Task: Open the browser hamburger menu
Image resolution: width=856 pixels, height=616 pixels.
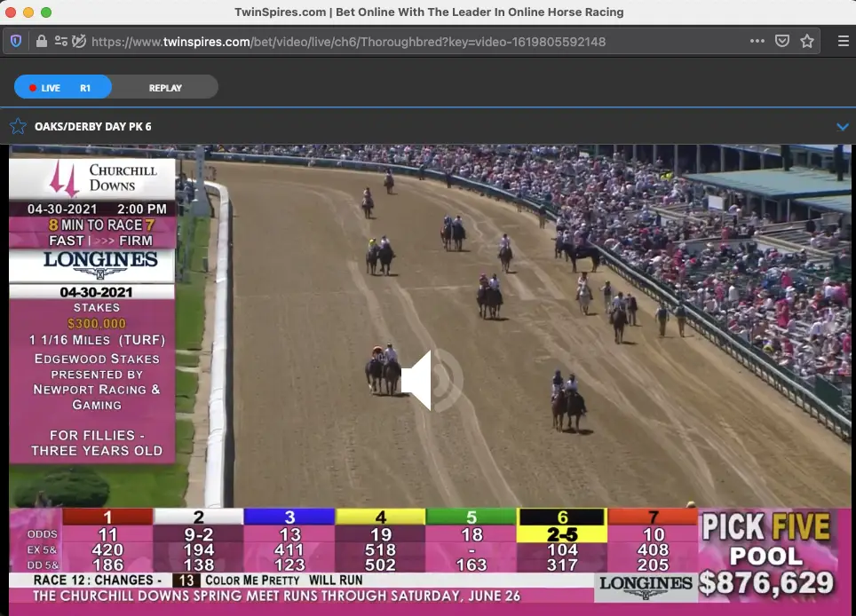Action: (844, 41)
